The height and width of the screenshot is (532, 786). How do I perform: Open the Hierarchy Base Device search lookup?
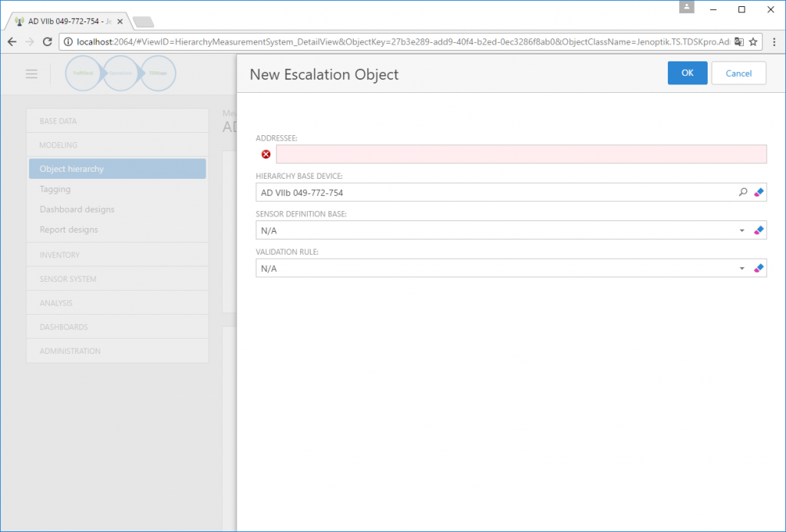tap(742, 192)
